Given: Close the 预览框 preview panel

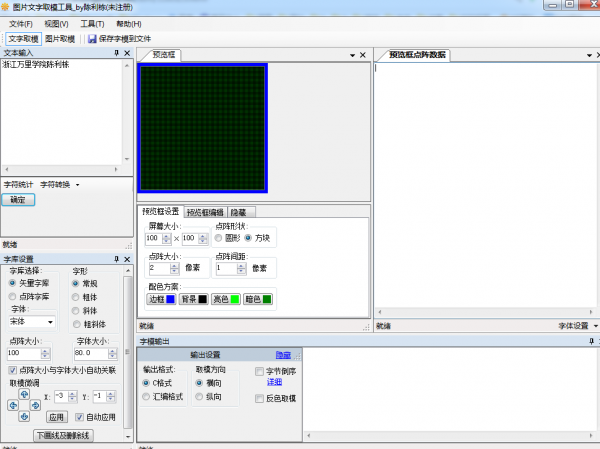Looking at the screenshot, I should point(363,55).
